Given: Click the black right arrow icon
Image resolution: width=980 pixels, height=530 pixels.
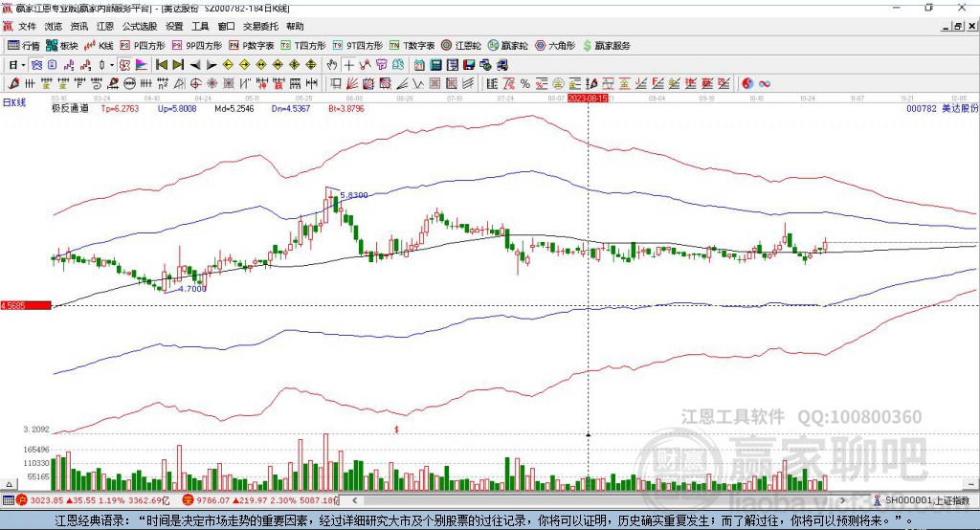Looking at the screenshot, I should (212, 65).
